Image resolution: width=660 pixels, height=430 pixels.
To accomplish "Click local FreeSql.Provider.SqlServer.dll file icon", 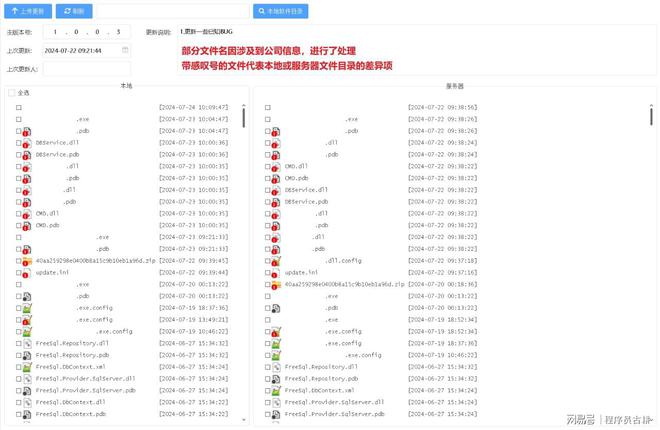I will tap(27, 379).
